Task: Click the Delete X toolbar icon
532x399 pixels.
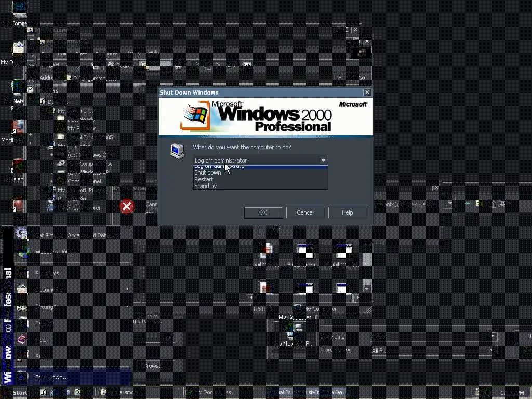Action: coord(219,65)
